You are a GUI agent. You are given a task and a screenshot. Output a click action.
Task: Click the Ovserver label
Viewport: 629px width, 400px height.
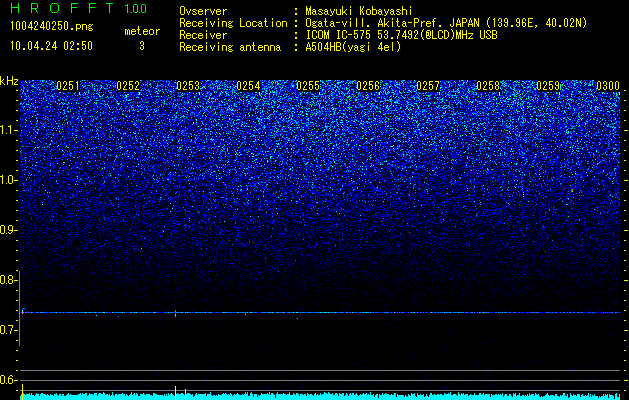tap(203, 11)
